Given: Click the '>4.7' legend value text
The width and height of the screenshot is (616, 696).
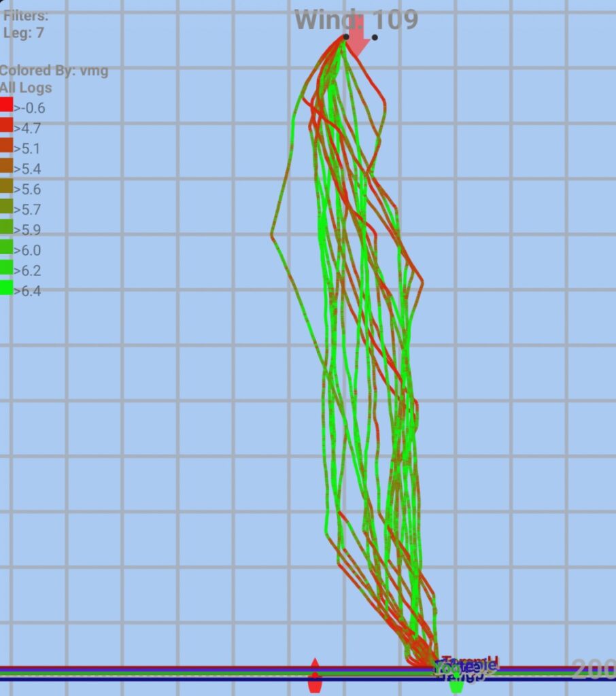Looking at the screenshot, I should pyautogui.click(x=27, y=128).
